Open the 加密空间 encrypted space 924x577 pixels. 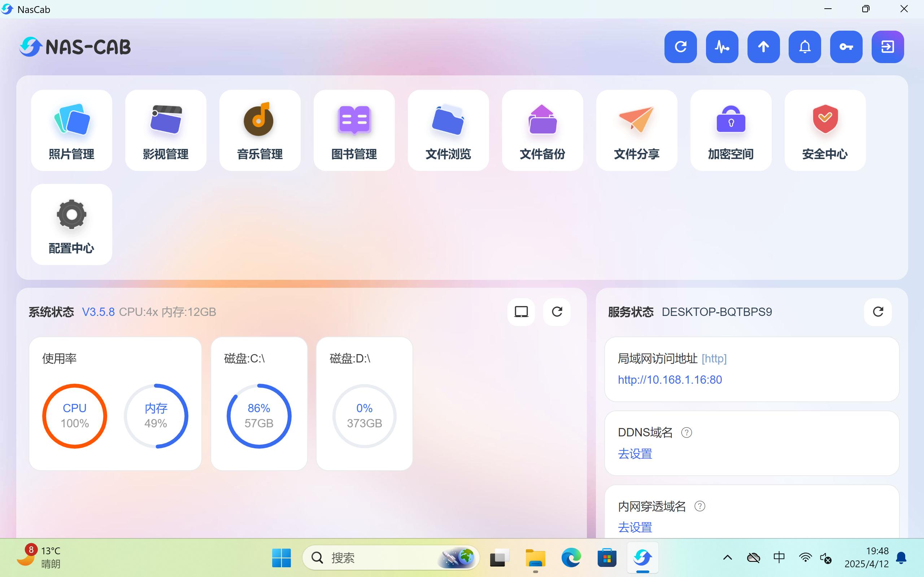[731, 130]
